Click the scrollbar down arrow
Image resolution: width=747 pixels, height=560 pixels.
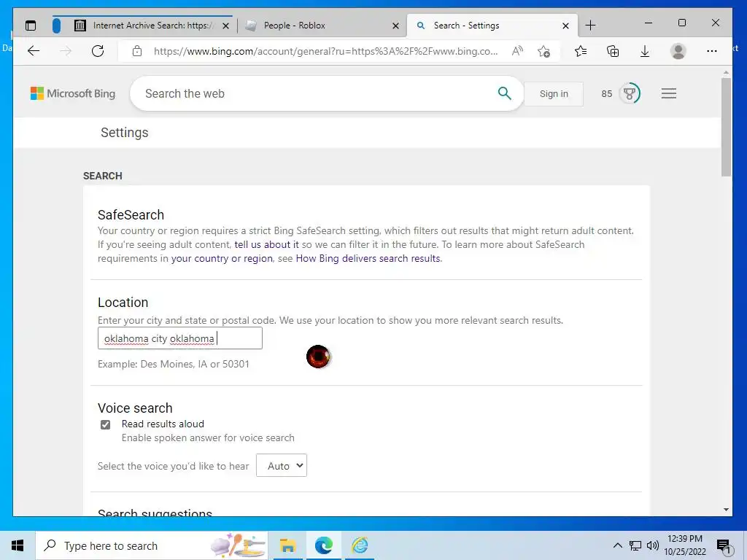[x=726, y=510]
